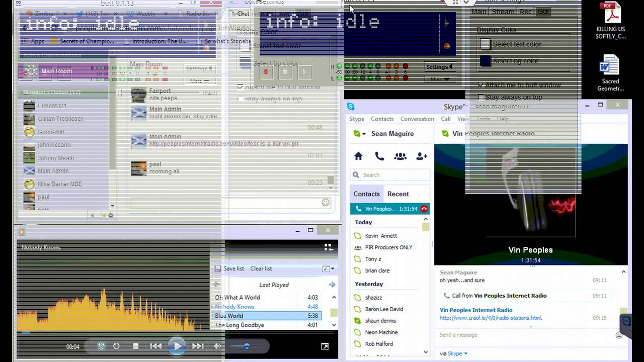Screen dimensions: 644x362
Task: Go to previous playlist with grey arrow
Action: coord(216,285)
